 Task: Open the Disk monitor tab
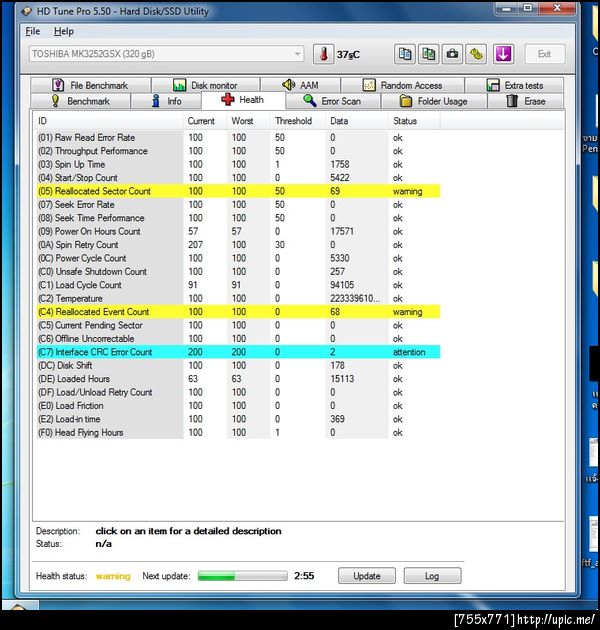coord(205,85)
